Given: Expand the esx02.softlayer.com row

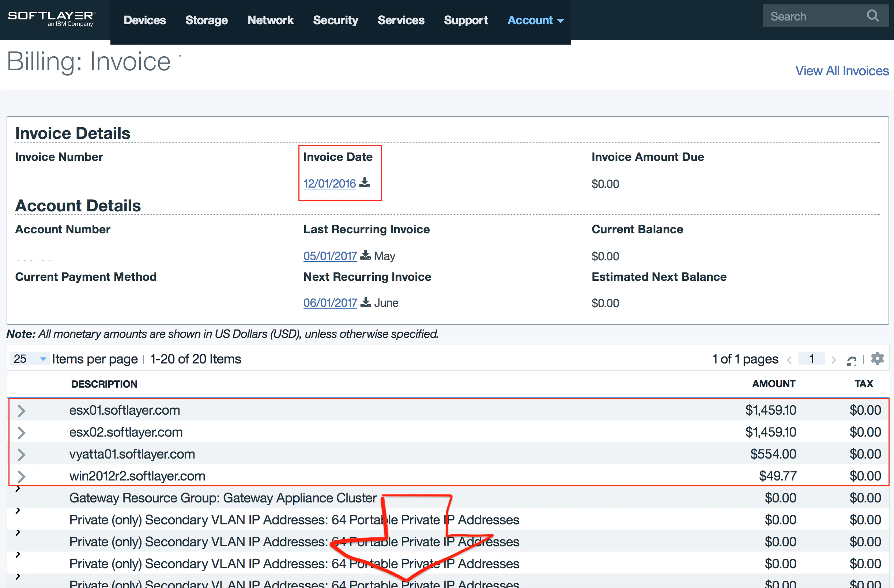Looking at the screenshot, I should click(x=22, y=433).
